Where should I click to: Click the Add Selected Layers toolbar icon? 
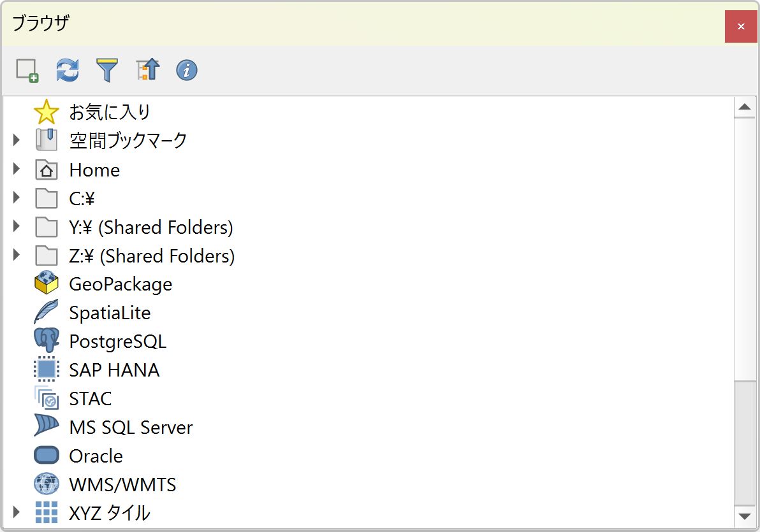coord(27,70)
